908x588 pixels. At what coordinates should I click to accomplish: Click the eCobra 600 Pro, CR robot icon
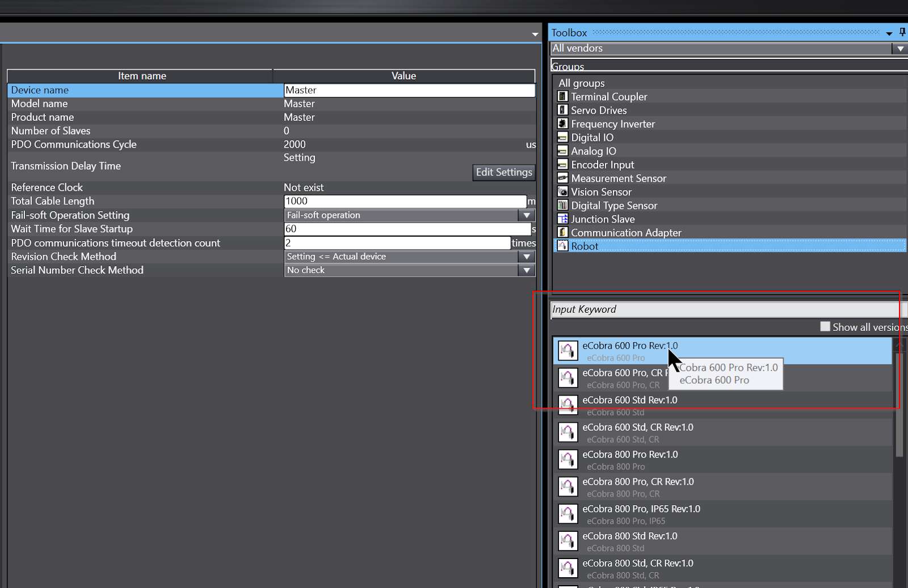pyautogui.click(x=567, y=378)
